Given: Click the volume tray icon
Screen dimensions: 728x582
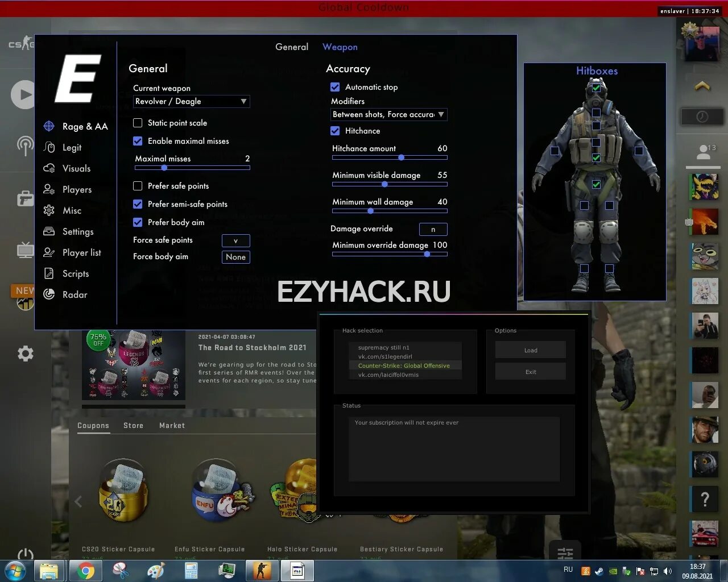Looking at the screenshot, I should (668, 571).
